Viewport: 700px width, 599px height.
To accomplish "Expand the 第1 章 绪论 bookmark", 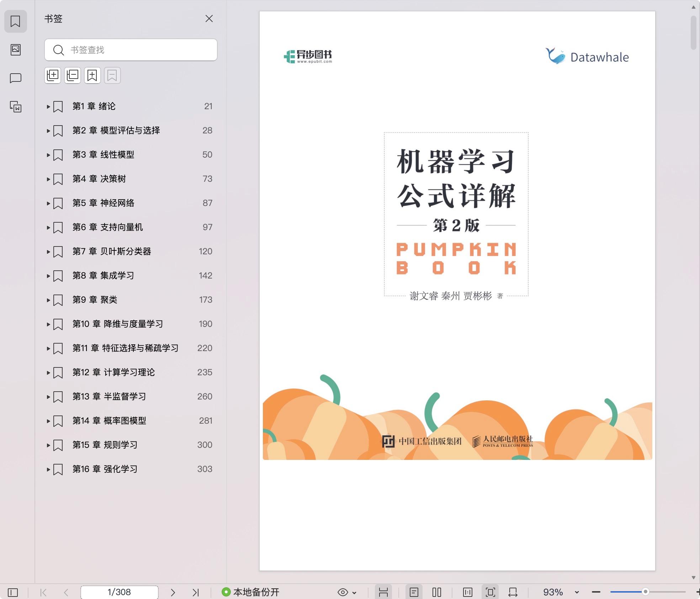I will (x=48, y=106).
